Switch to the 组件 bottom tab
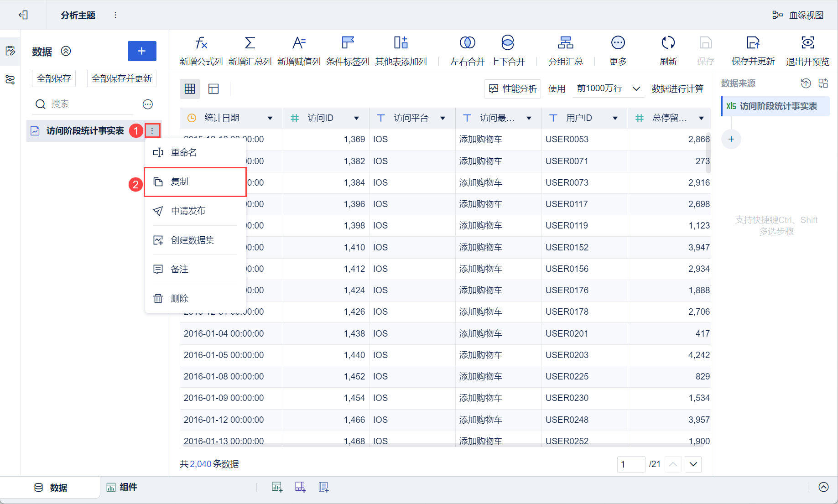Image resolution: width=838 pixels, height=504 pixels. 122,487
